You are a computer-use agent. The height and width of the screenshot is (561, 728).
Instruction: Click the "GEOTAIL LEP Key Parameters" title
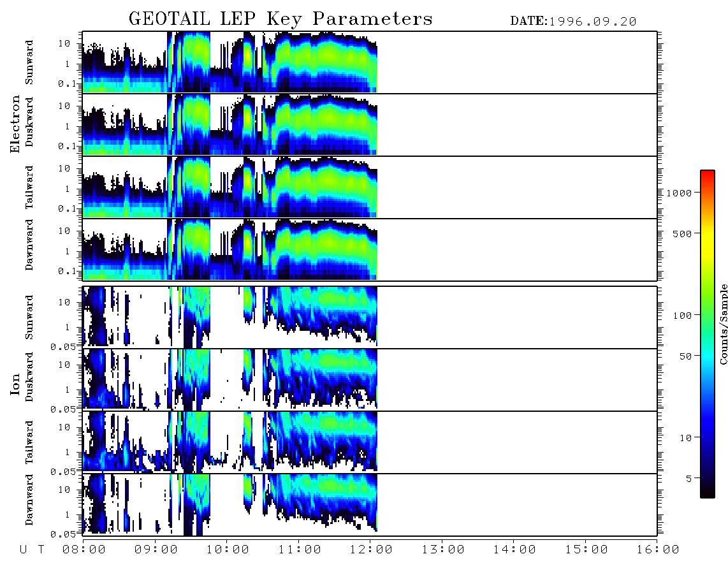(280, 19)
